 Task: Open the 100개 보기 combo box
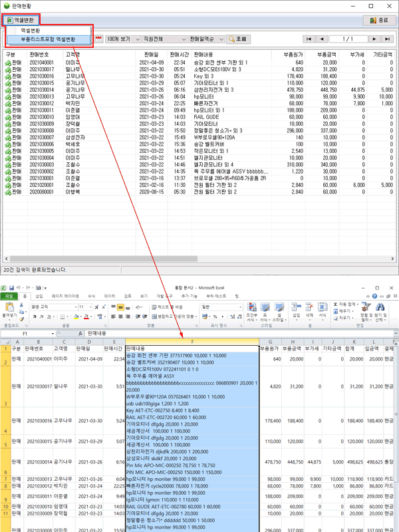123,39
